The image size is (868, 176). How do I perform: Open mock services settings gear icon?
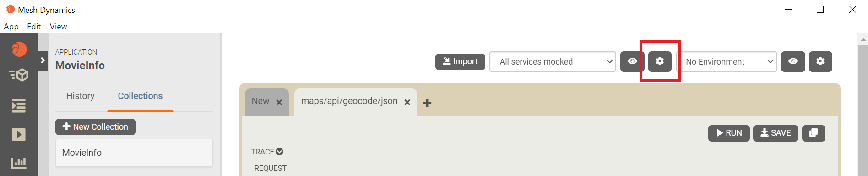tap(660, 61)
